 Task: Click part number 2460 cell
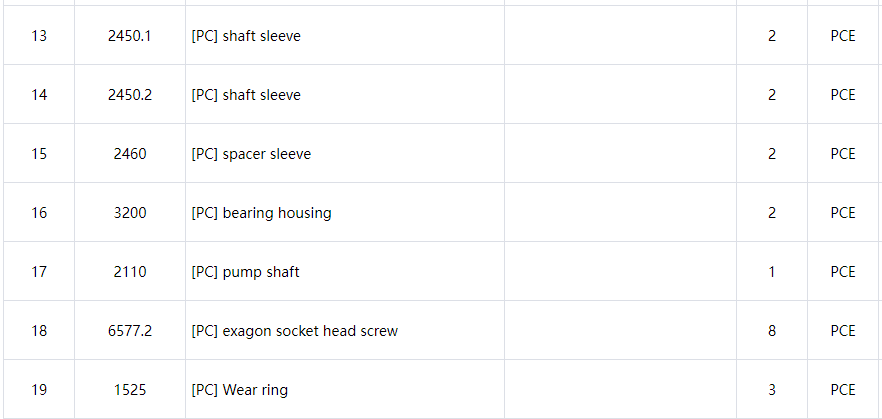coord(130,154)
